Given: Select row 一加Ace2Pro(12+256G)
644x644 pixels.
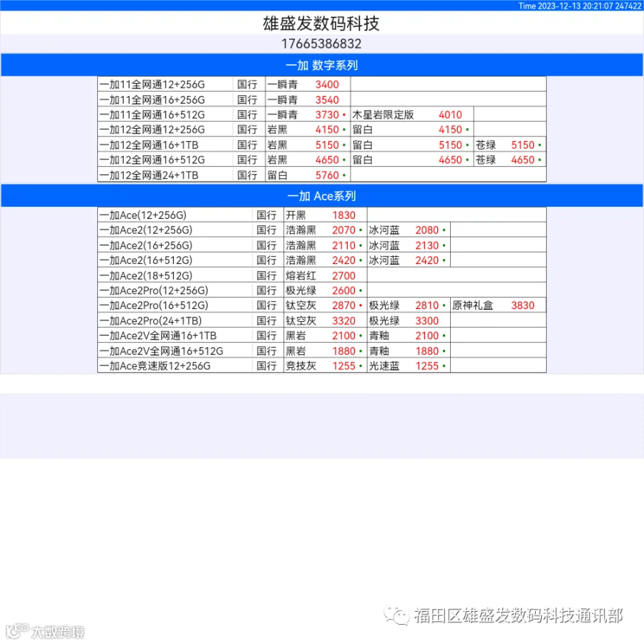Looking at the screenshot, I should tap(321, 291).
